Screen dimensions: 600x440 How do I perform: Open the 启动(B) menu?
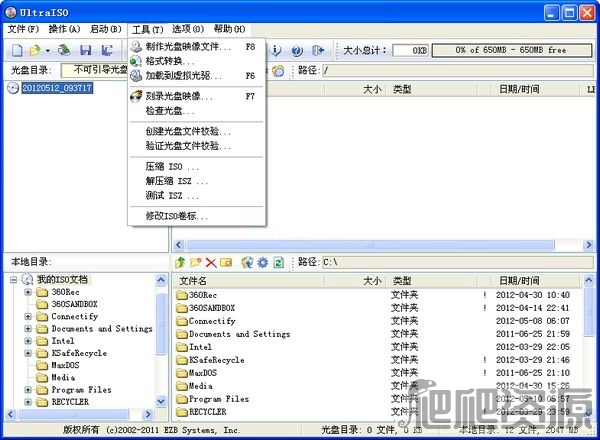(106, 29)
